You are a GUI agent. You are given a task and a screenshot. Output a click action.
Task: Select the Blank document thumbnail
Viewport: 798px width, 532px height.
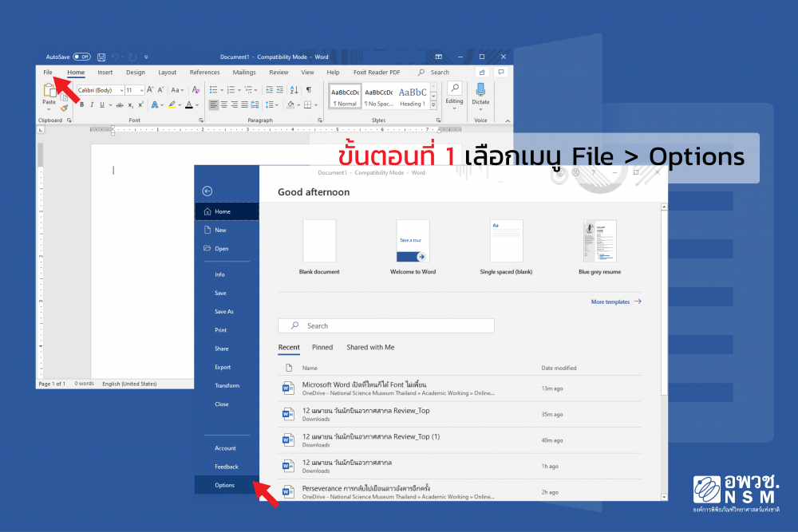pos(319,242)
